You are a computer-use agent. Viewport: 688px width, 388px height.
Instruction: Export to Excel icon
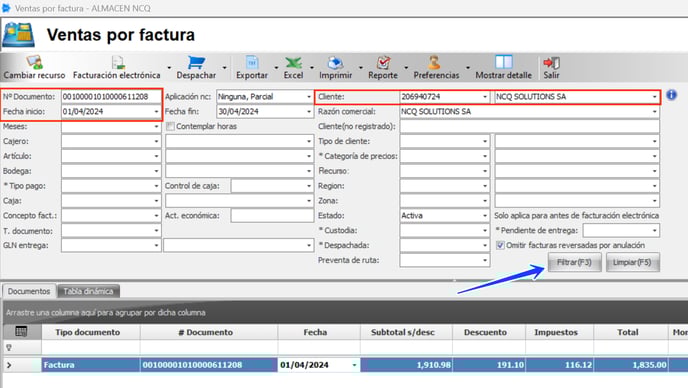click(293, 62)
